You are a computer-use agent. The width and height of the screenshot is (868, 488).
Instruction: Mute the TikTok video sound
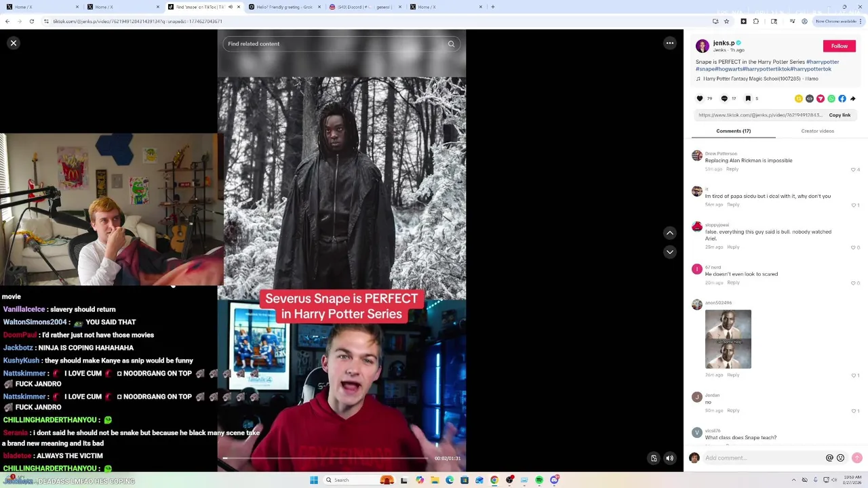click(669, 458)
